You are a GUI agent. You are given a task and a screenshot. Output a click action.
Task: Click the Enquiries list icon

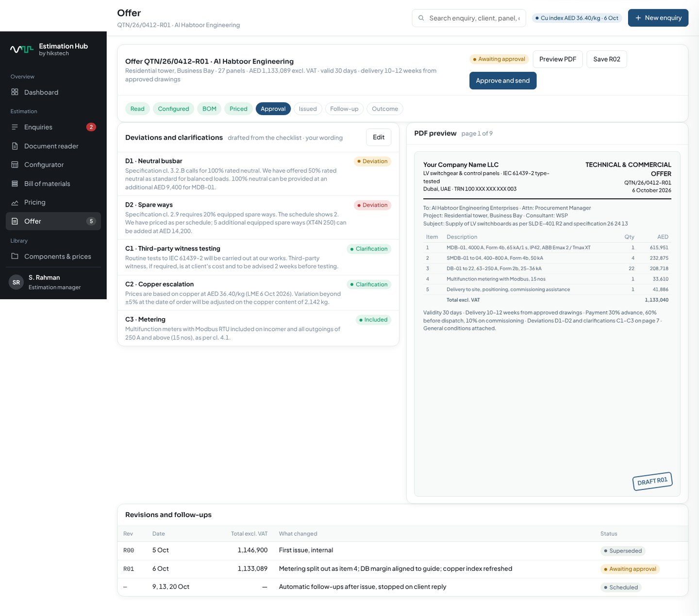click(15, 127)
